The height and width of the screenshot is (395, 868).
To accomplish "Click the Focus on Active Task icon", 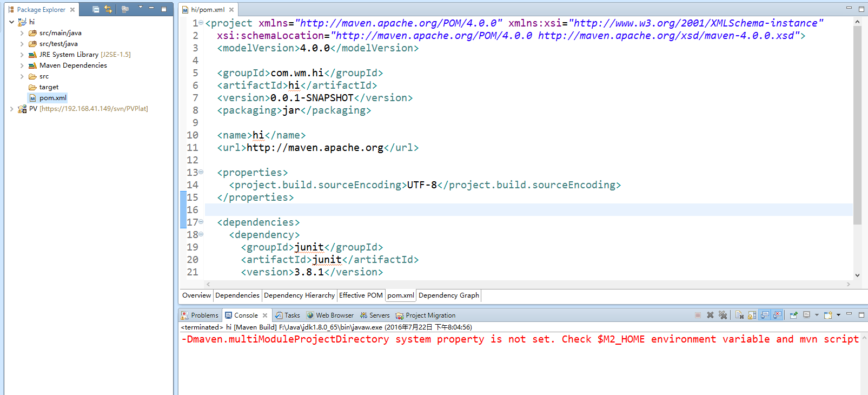I will (x=125, y=9).
